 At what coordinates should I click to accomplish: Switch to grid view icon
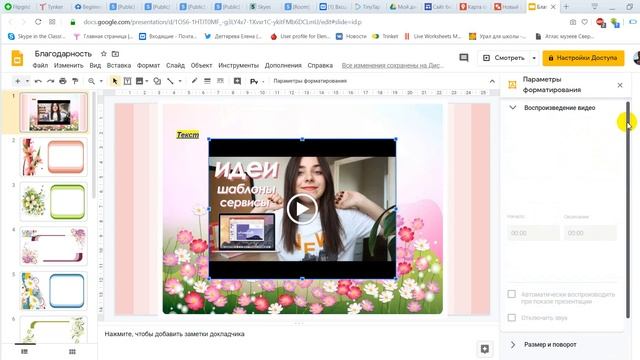pyautogui.click(x=72, y=351)
